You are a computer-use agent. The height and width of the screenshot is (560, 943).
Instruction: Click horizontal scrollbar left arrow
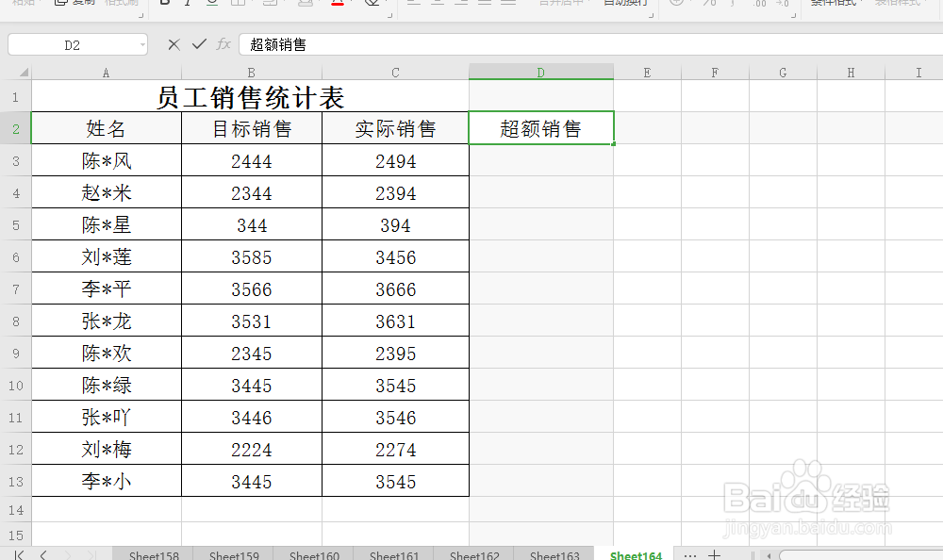pyautogui.click(x=769, y=556)
